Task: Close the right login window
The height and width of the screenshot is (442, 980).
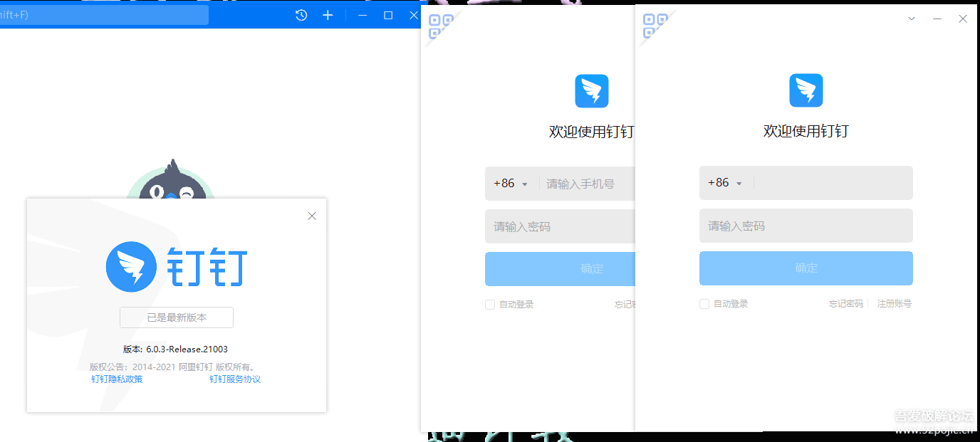Action: pos(963,19)
